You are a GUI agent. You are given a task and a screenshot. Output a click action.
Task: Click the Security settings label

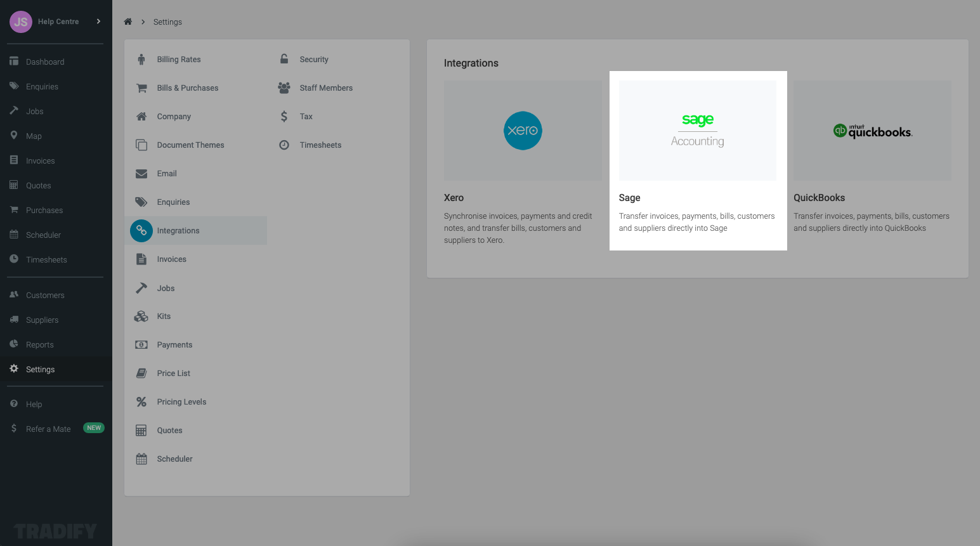(x=314, y=60)
